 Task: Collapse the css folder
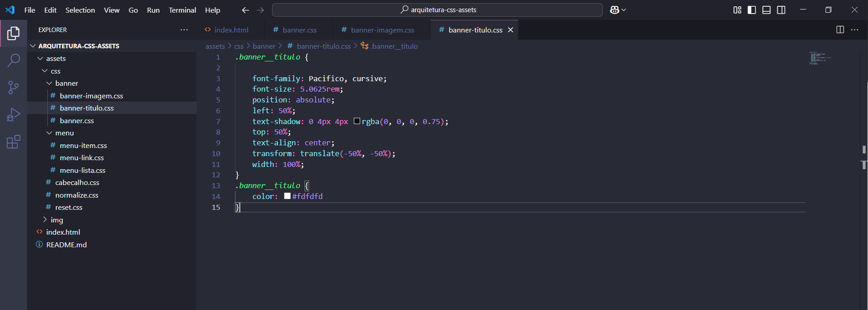112,71
